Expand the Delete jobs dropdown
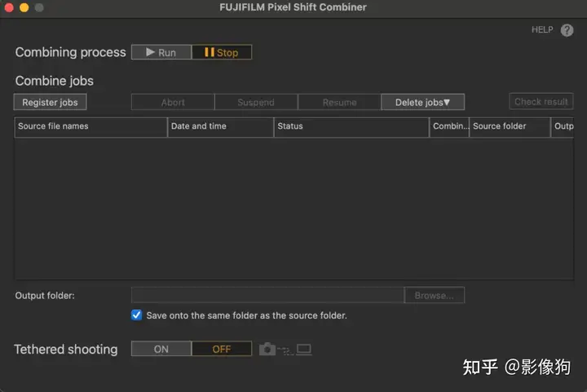The image size is (587, 392). (x=422, y=102)
